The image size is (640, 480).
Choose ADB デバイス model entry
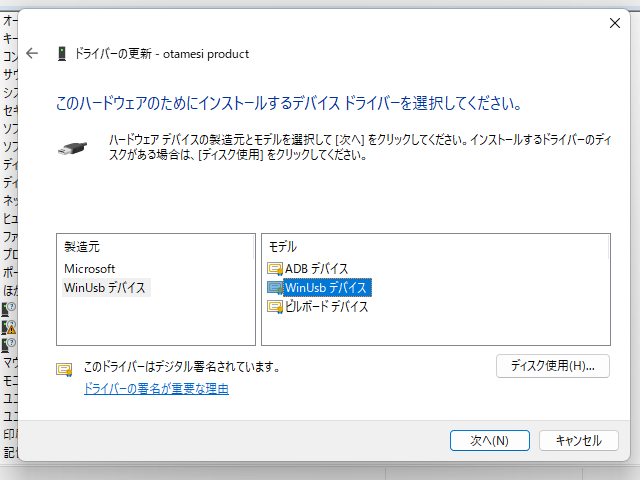point(316,269)
